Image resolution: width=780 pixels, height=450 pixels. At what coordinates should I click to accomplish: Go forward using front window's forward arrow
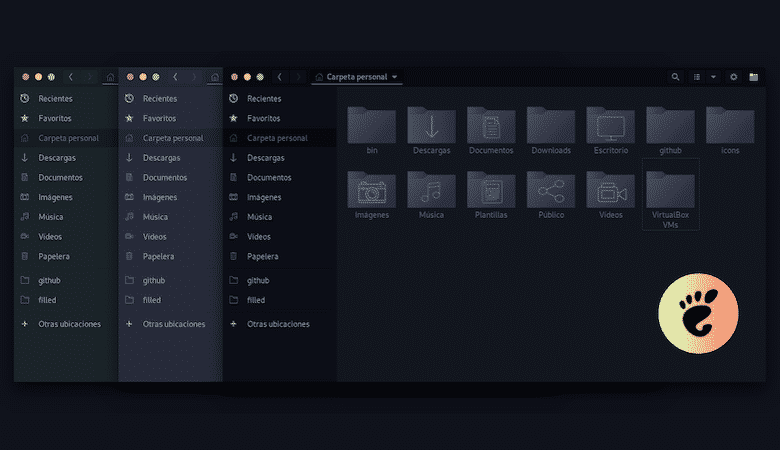298,77
